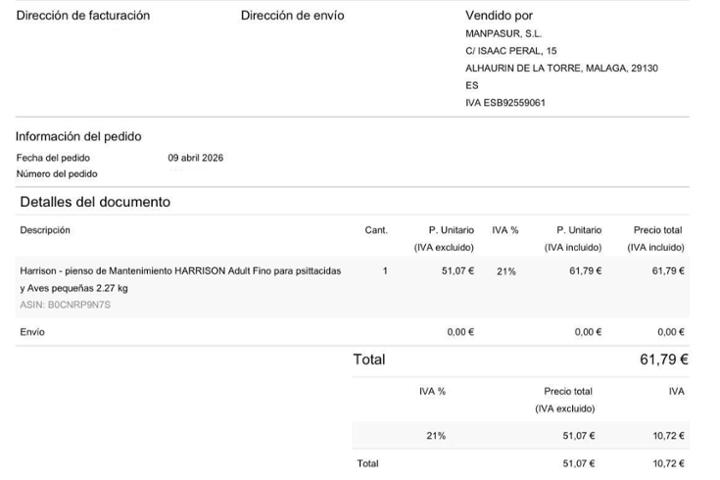
Task: Click the 'Precio total (IVA excluido)' summary header
Action: [568, 400]
